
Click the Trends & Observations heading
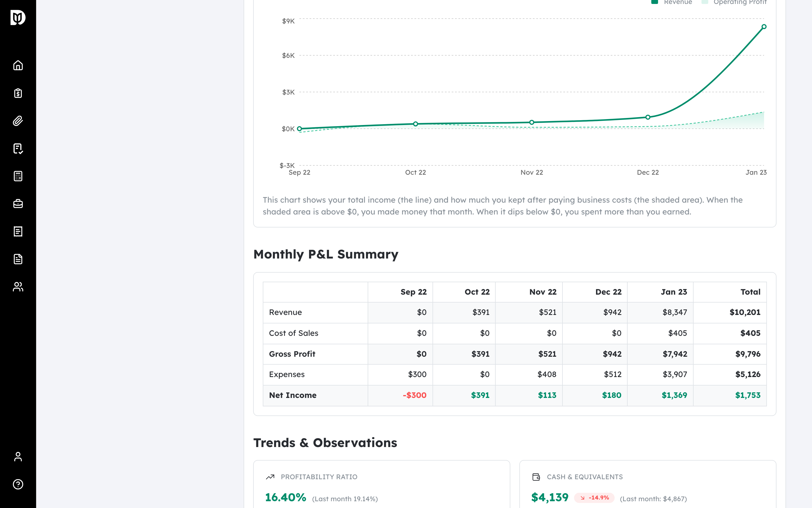325,443
